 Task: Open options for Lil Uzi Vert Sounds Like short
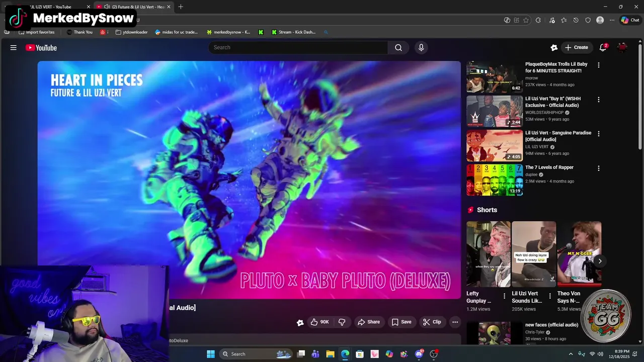click(x=549, y=296)
